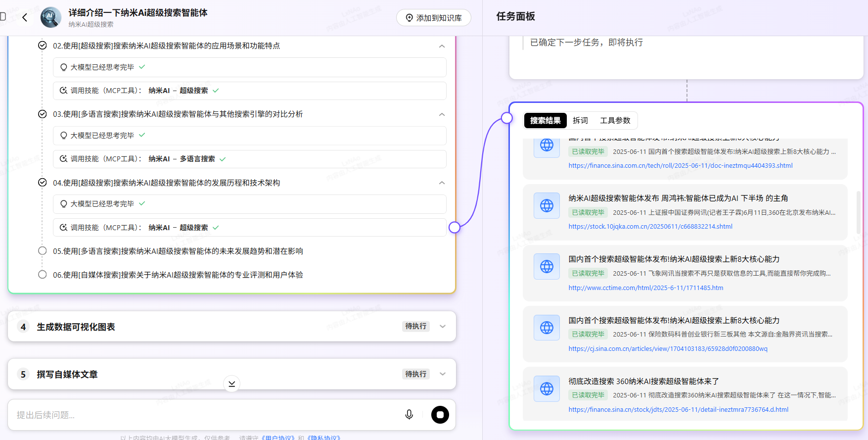868x440 pixels.
Task: Click the 待执行 status of task 4
Action: (x=416, y=326)
